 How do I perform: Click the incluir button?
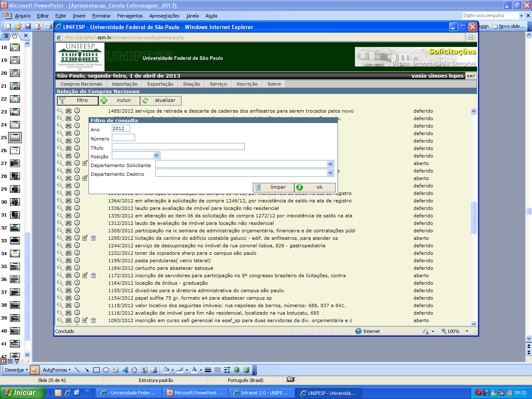(120, 100)
